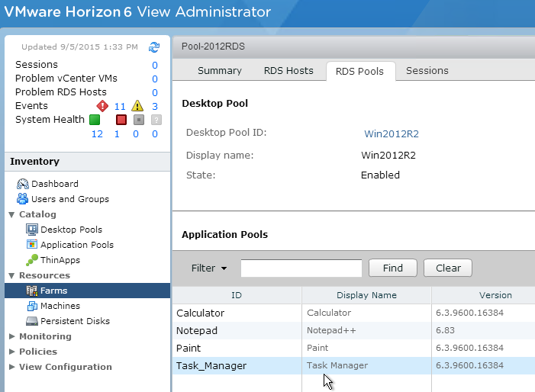Image resolution: width=535 pixels, height=392 pixels.
Task: Select ThinApps under Catalog
Action: [60, 260]
